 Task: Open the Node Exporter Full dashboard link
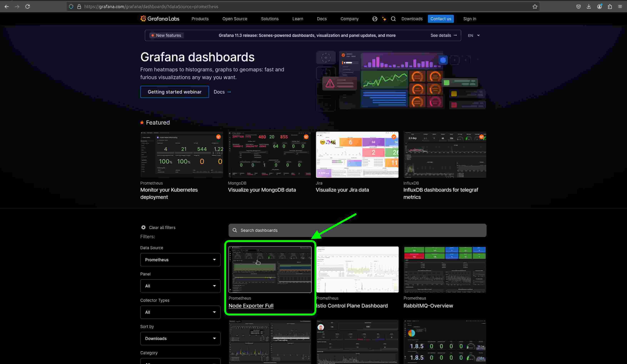[251, 306]
